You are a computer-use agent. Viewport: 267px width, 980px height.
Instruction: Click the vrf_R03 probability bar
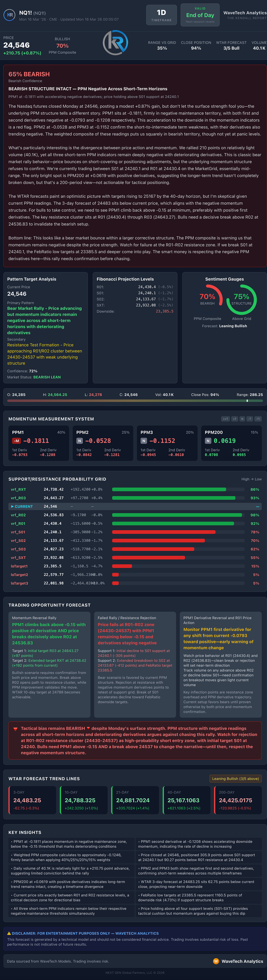tap(174, 498)
